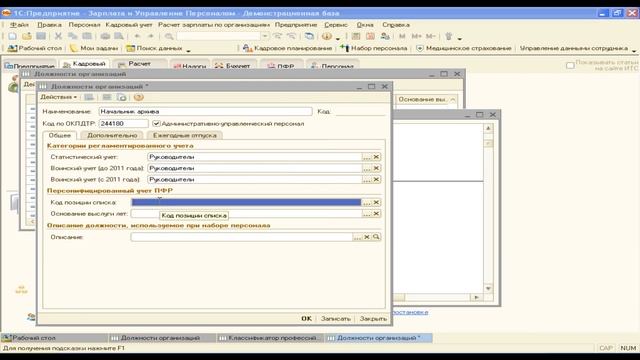Click the Записать button
This screenshot has width=640, height=360.
(336, 319)
